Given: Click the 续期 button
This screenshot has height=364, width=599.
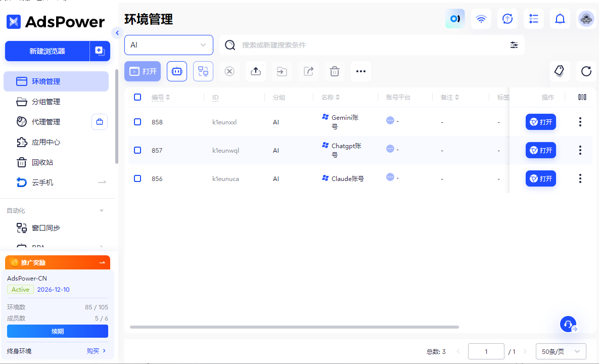Looking at the screenshot, I should click(58, 331).
